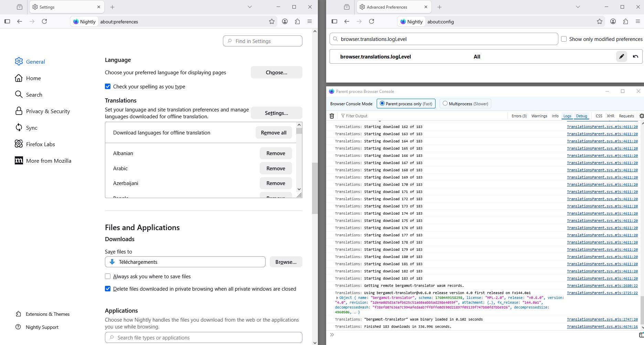Open extensions puzzle icon in the Settings window
This screenshot has height=345, width=644.
click(x=297, y=21)
